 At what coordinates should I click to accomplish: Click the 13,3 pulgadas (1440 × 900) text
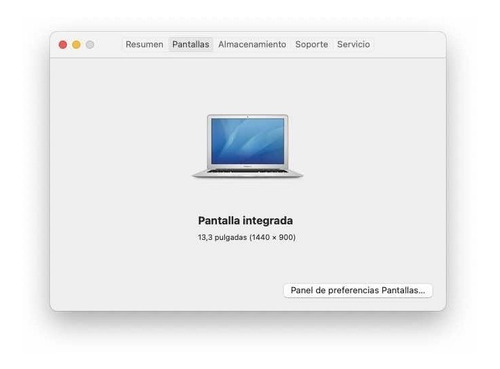point(247,237)
